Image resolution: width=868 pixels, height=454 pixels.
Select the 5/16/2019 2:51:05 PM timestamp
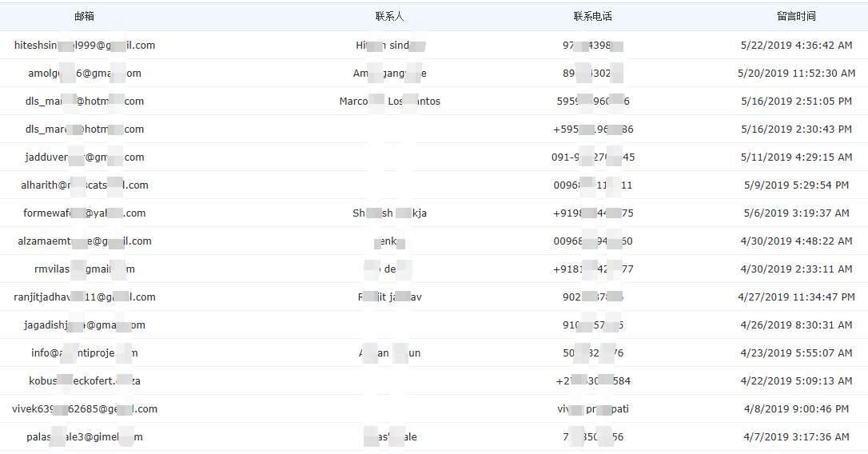[x=796, y=102]
